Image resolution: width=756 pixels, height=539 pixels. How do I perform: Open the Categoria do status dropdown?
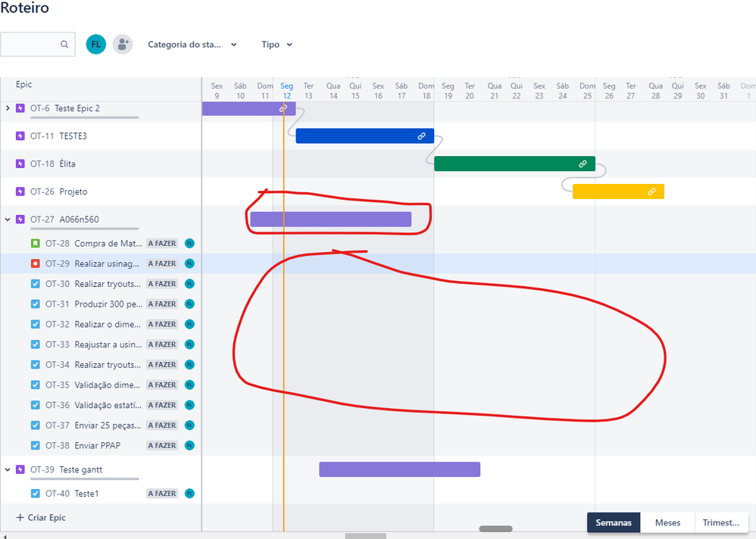[192, 44]
